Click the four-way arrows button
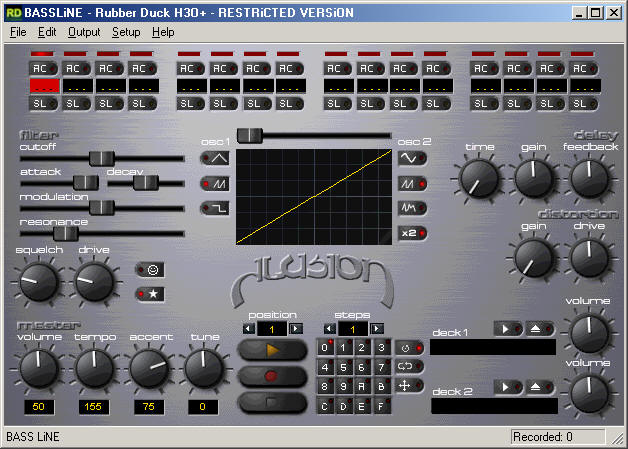 coord(409,385)
